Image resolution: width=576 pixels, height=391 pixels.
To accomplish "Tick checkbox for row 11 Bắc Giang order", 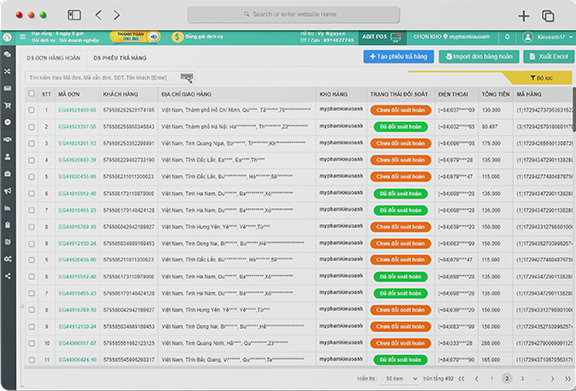I will coord(32,360).
